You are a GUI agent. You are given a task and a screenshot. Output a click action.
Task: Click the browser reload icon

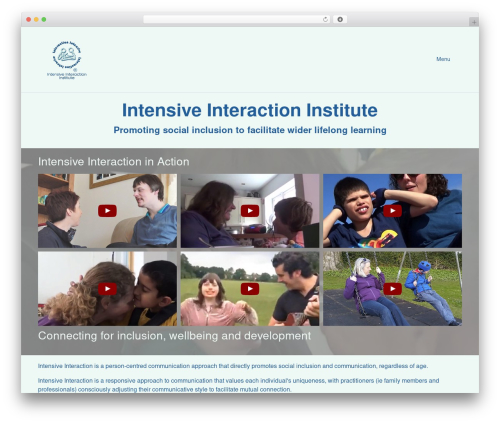click(x=325, y=19)
